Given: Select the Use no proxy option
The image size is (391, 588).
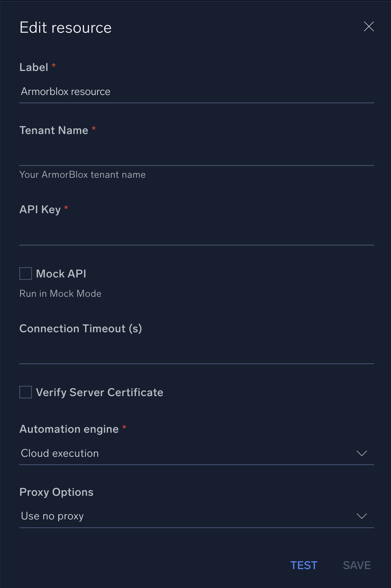Looking at the screenshot, I should coord(52,516).
